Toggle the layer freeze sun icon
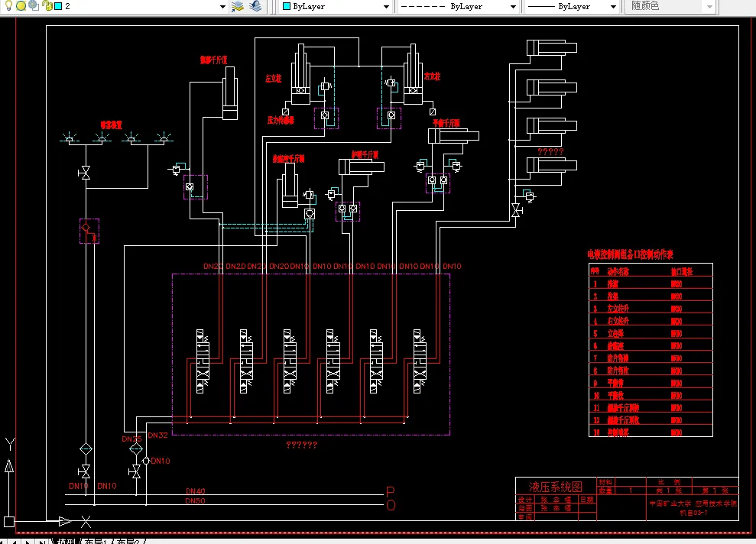The image size is (756, 544). point(21,6)
